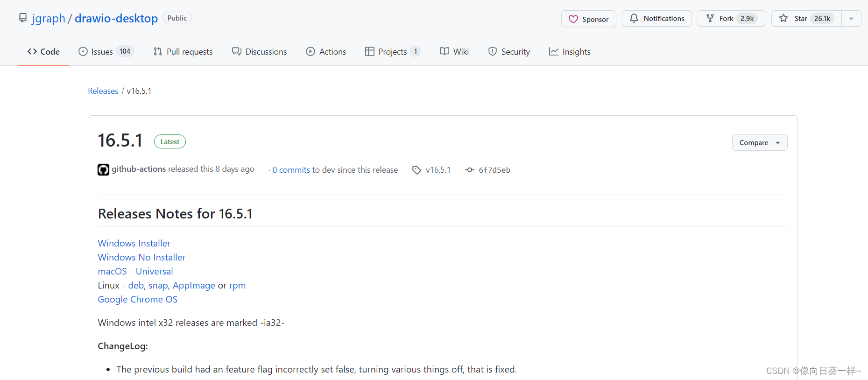Open the v16.5.1 tag link

pos(438,170)
